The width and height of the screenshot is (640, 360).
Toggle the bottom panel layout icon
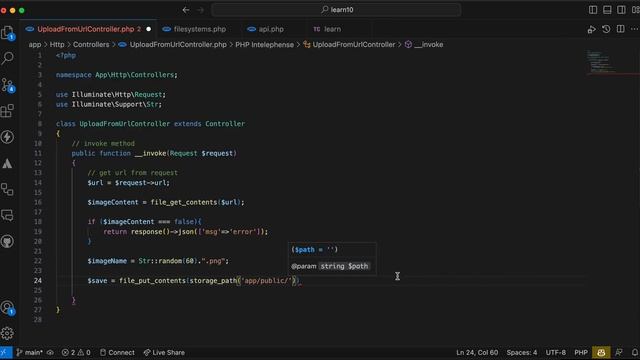pyautogui.click(x=607, y=10)
